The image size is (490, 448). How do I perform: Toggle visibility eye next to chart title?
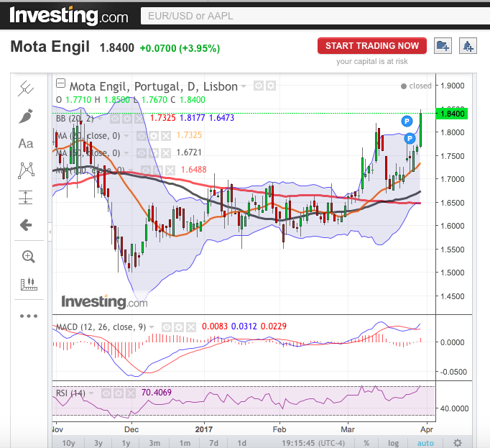tap(259, 86)
